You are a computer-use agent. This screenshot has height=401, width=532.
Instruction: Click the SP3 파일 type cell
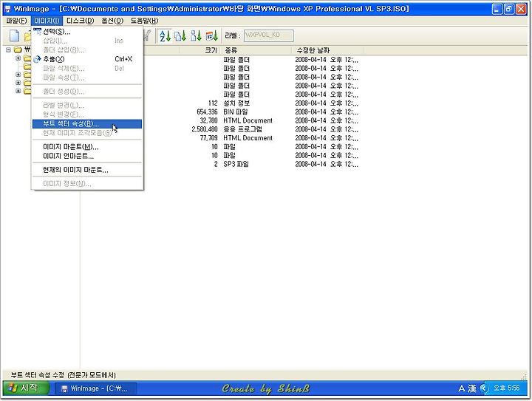pyautogui.click(x=236, y=164)
